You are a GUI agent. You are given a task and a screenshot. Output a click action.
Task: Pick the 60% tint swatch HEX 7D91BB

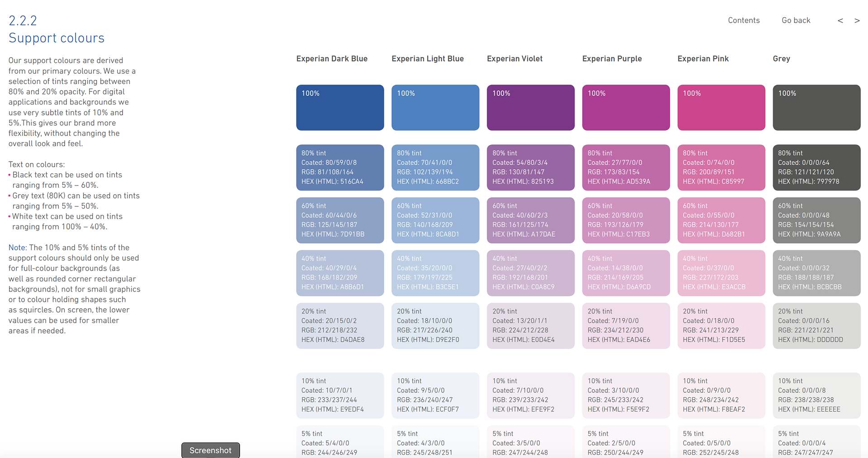coord(340,220)
